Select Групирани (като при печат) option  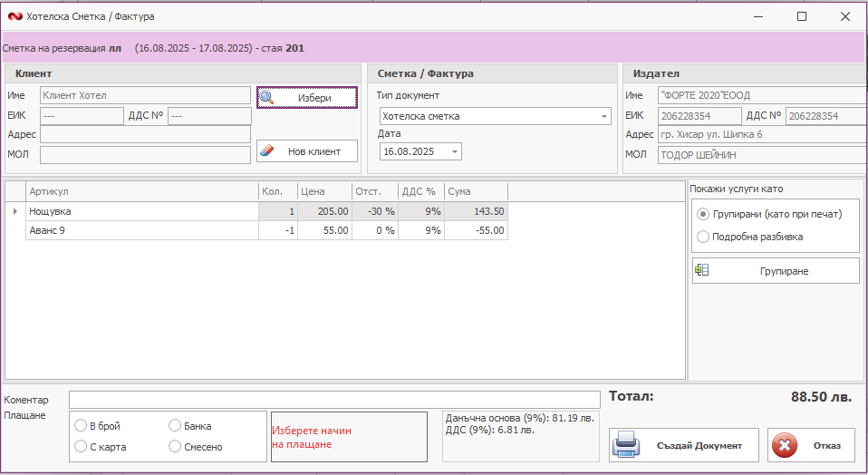click(703, 215)
